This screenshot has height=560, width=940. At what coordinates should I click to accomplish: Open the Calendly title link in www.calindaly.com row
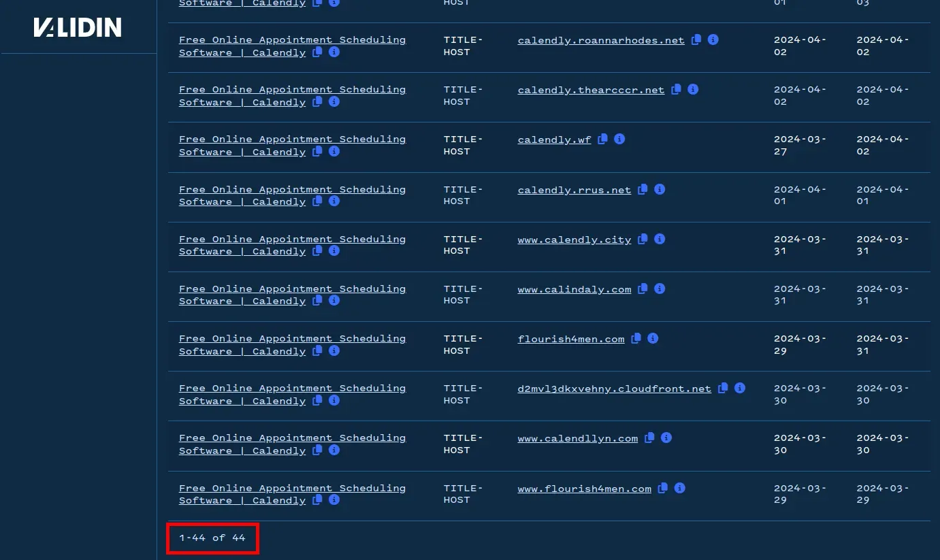click(292, 295)
